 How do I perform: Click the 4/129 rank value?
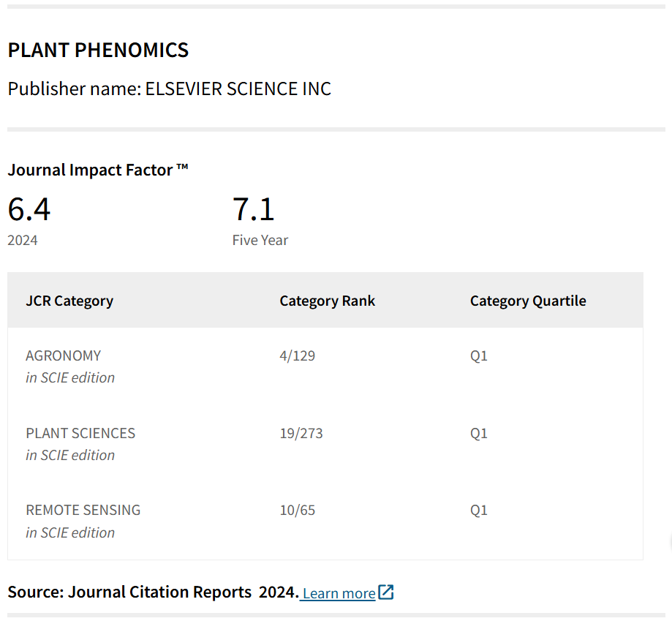coord(297,355)
